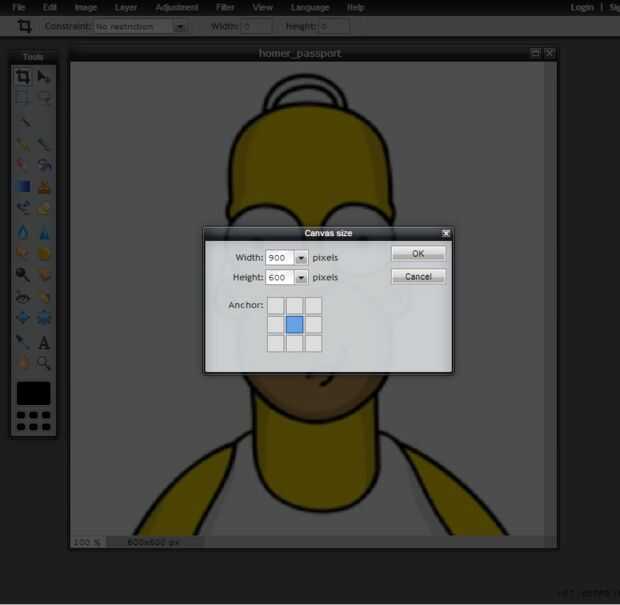Close the homer_passport document window

point(550,53)
